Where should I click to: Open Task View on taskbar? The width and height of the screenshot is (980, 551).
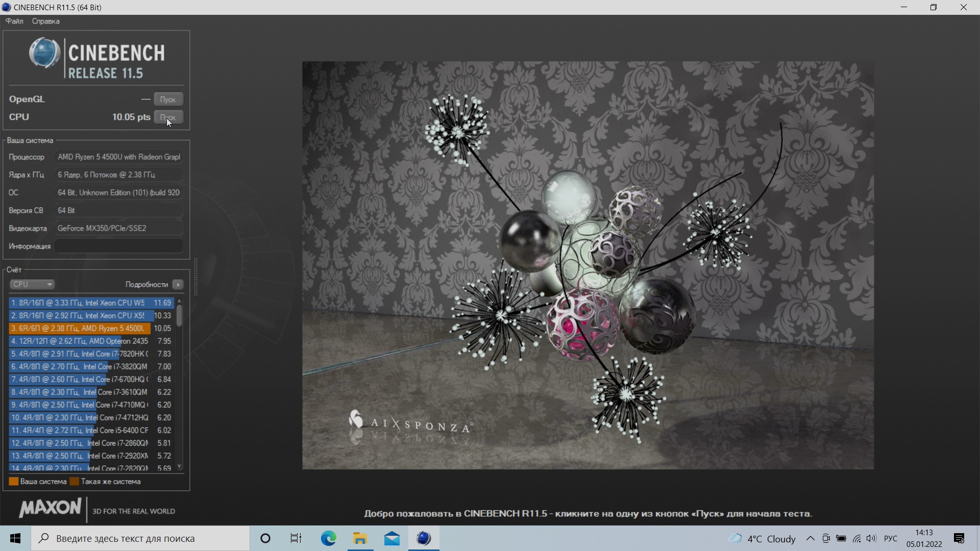296,538
